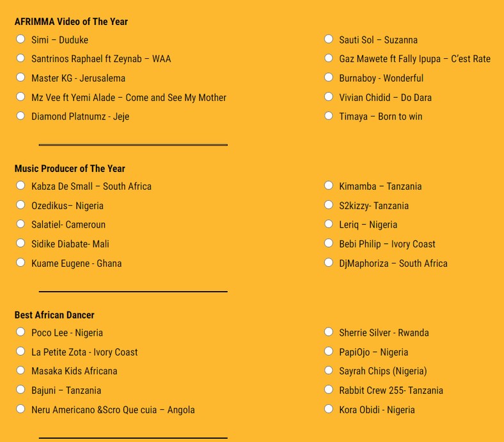Choose Bebi Philip – Ivory Coast radio button
Viewport: 504px width, 442px height.
point(329,243)
